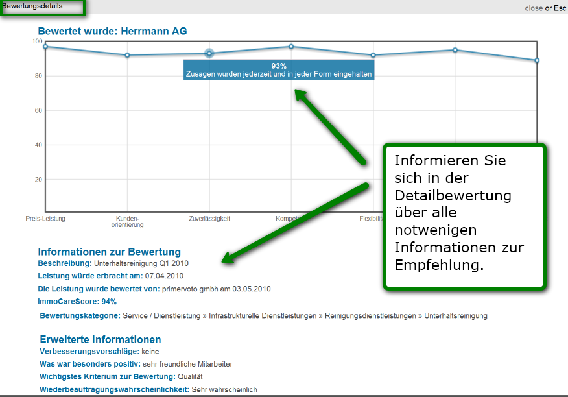Close dialog via 'close or Esc' link
568x397 pixels.
click(x=545, y=8)
